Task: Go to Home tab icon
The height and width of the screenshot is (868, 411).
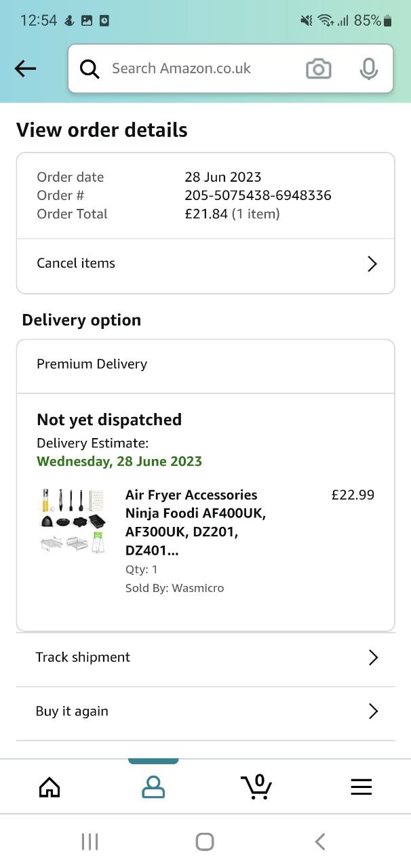Action: [x=50, y=787]
